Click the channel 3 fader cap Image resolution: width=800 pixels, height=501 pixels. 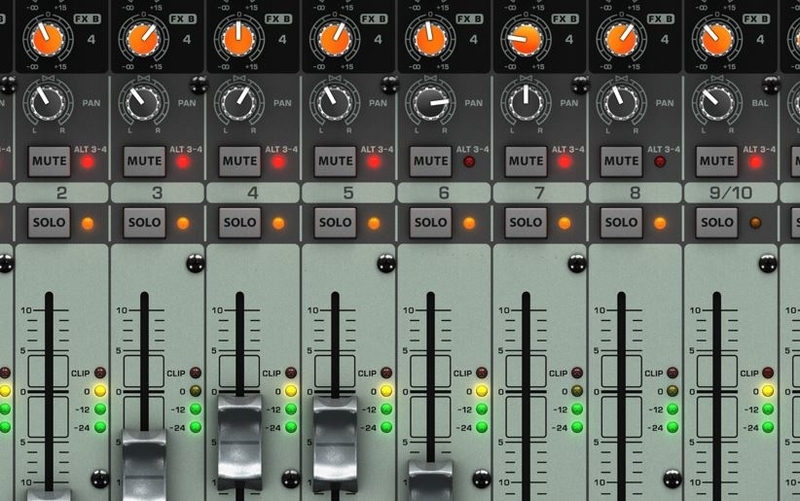tap(144, 465)
